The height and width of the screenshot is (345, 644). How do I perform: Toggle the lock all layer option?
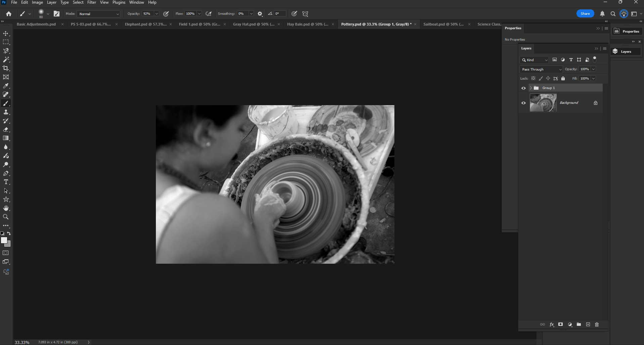[x=563, y=78]
